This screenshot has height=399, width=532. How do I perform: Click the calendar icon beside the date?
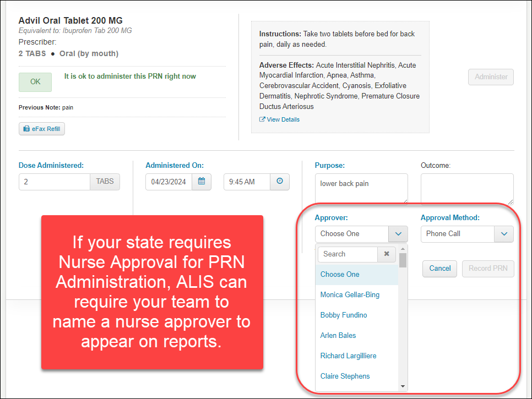point(201,182)
